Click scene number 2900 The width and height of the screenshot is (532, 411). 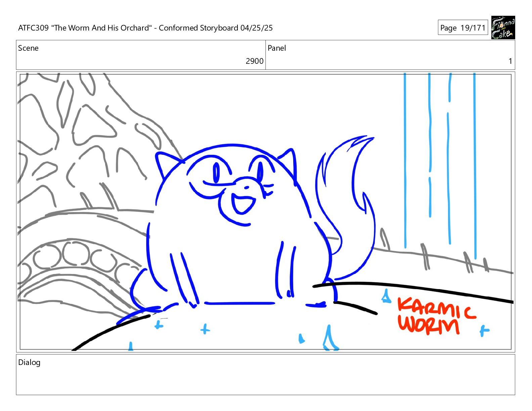point(255,61)
